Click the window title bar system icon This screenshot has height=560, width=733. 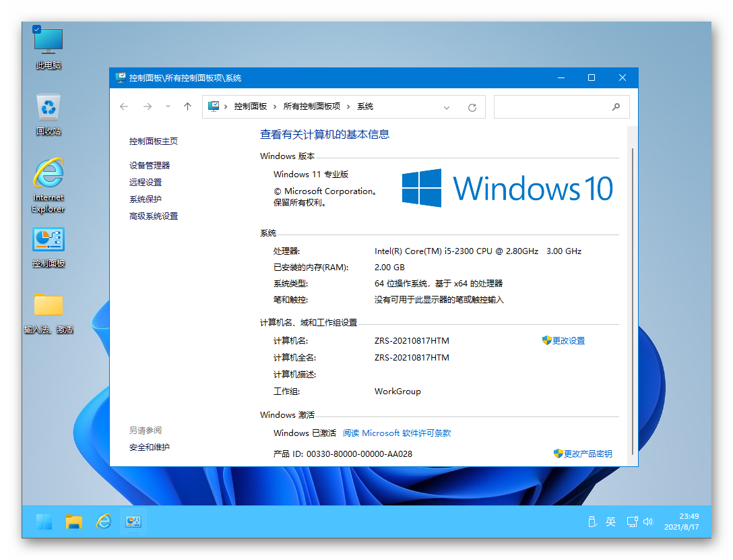click(x=121, y=77)
